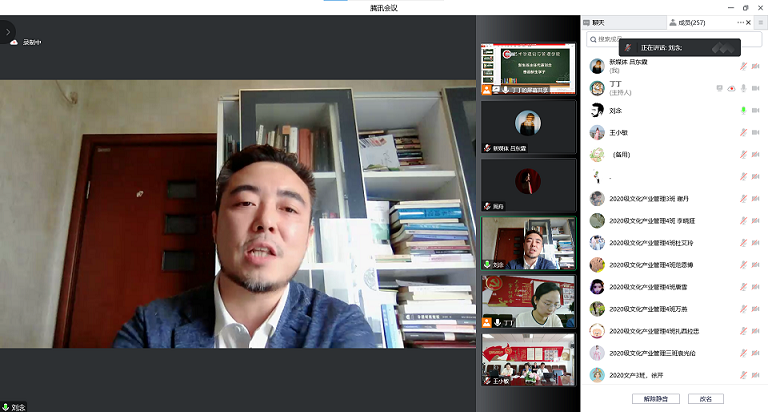768x412 pixels.
Task: Open the members panel more options (…)
Action: (741, 22)
